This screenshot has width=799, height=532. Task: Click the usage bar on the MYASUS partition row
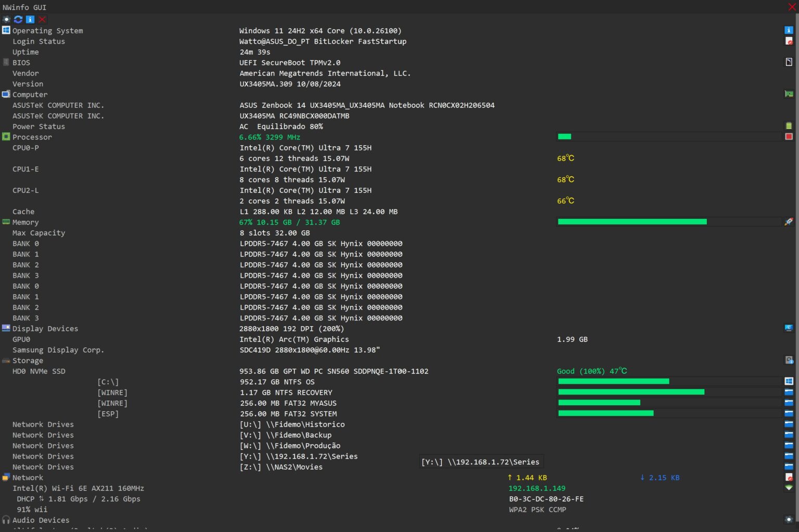[669, 403]
